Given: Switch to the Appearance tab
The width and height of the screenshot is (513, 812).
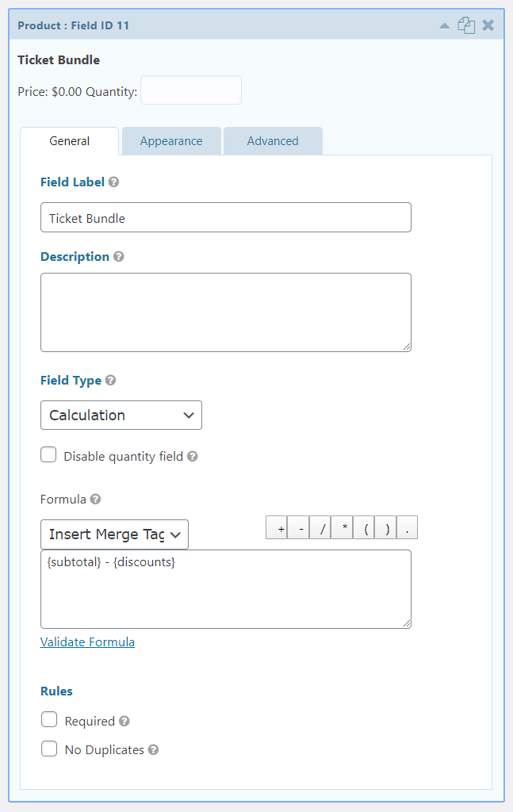Looking at the screenshot, I should [171, 141].
